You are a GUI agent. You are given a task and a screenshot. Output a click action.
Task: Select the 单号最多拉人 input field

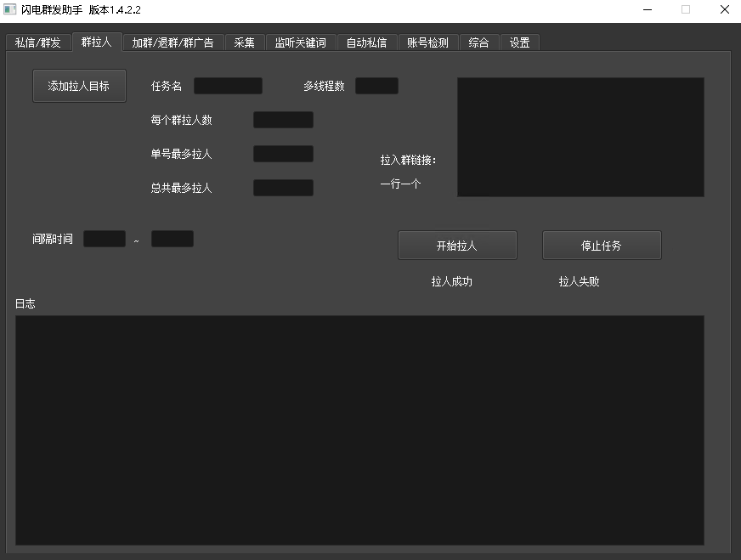tap(283, 154)
